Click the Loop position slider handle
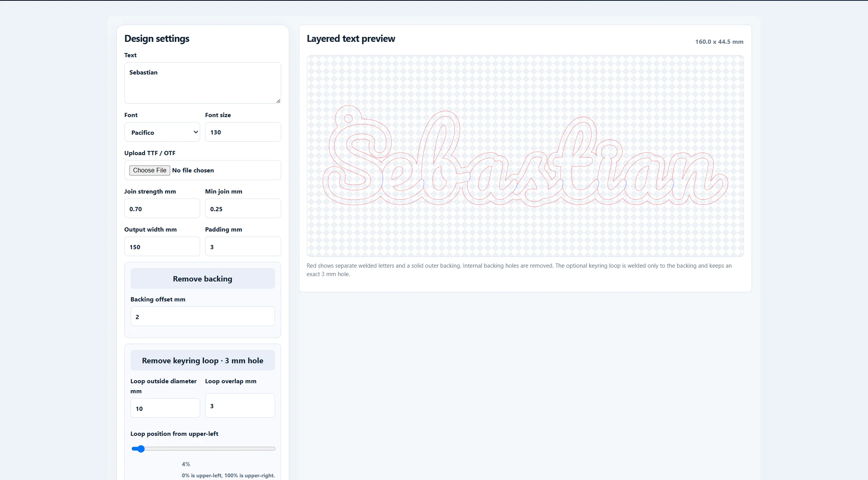 click(141, 449)
